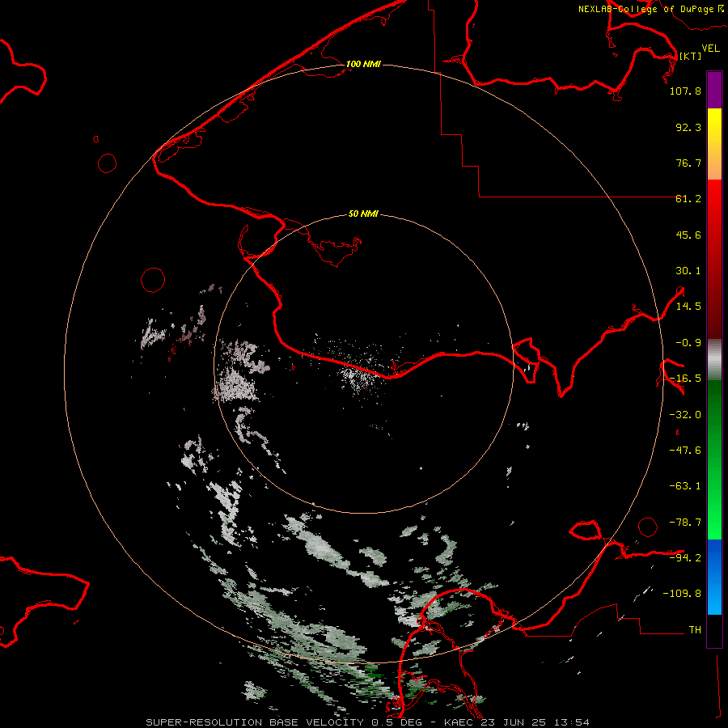Click the small red circle inside 100 NMI ring
The image size is (728, 728).
pos(153,280)
